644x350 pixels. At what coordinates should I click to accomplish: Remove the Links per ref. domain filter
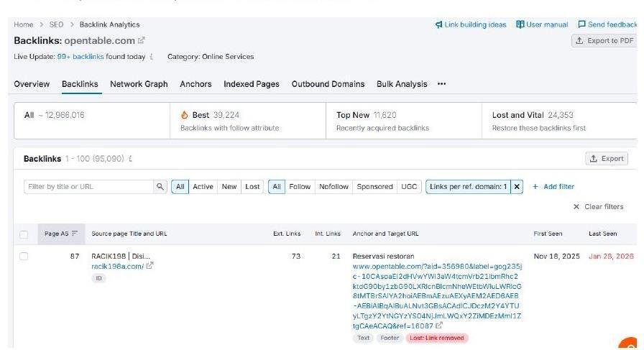(x=517, y=187)
